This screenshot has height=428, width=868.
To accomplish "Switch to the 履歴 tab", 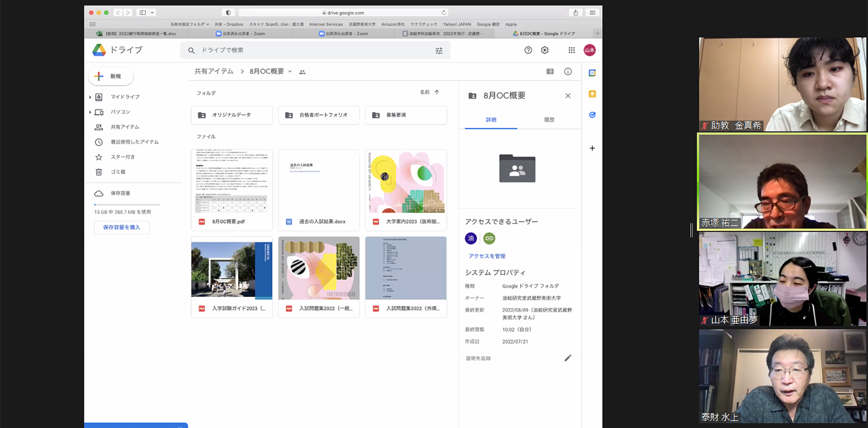I will (549, 120).
